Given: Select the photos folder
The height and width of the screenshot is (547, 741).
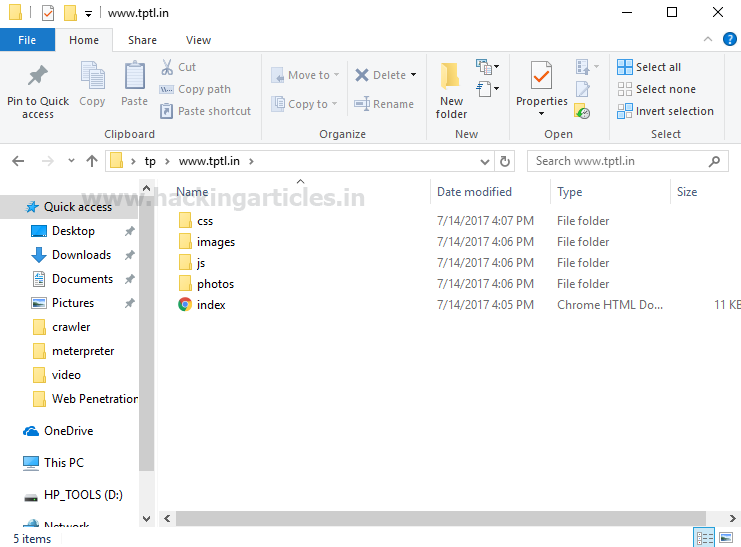Looking at the screenshot, I should (215, 284).
